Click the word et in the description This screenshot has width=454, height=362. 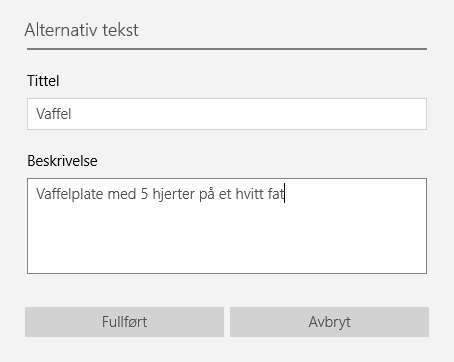[225, 194]
